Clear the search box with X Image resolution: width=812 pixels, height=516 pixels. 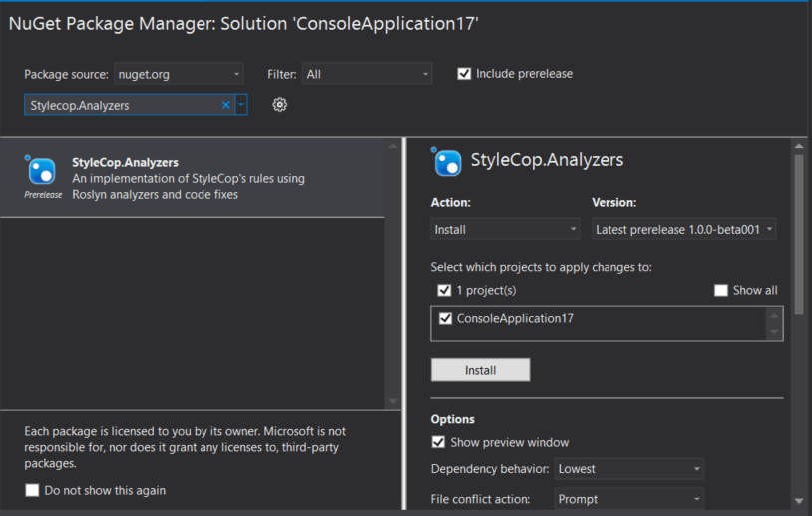click(x=225, y=105)
